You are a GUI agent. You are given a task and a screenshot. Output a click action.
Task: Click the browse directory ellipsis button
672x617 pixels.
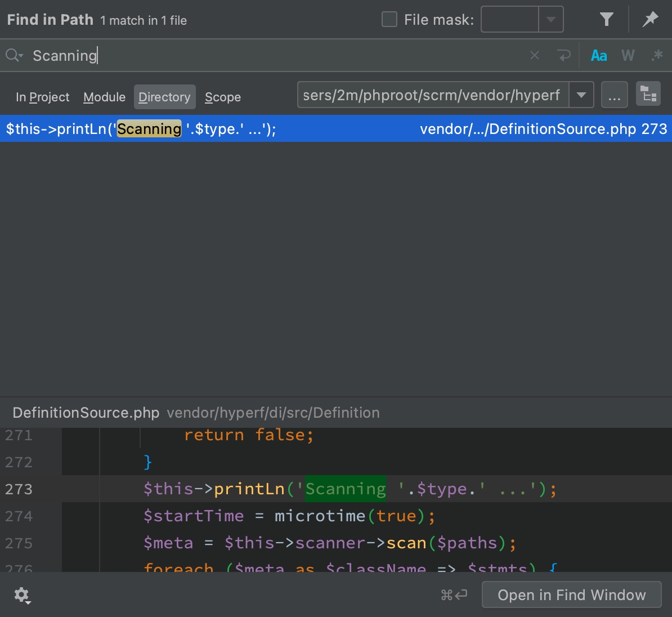coord(614,95)
